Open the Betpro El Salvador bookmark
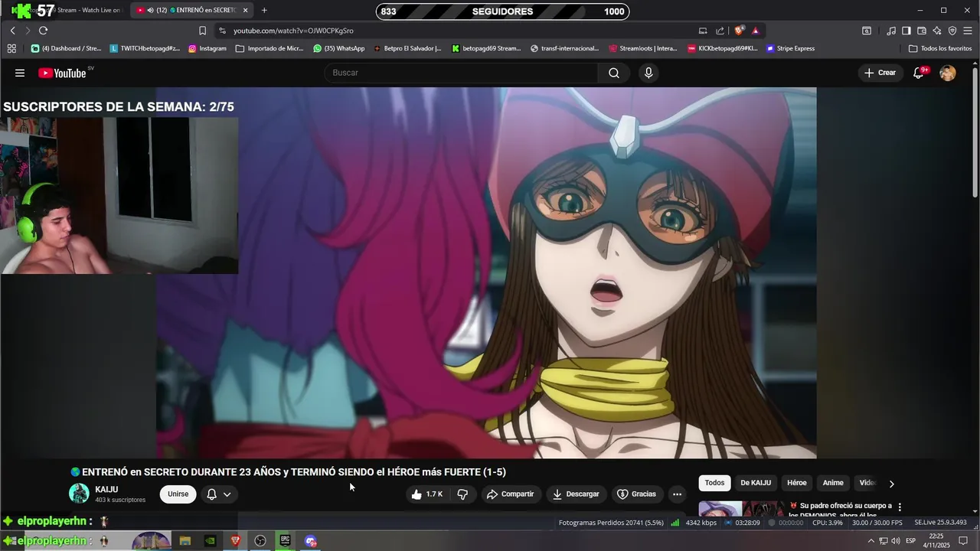 click(407, 48)
